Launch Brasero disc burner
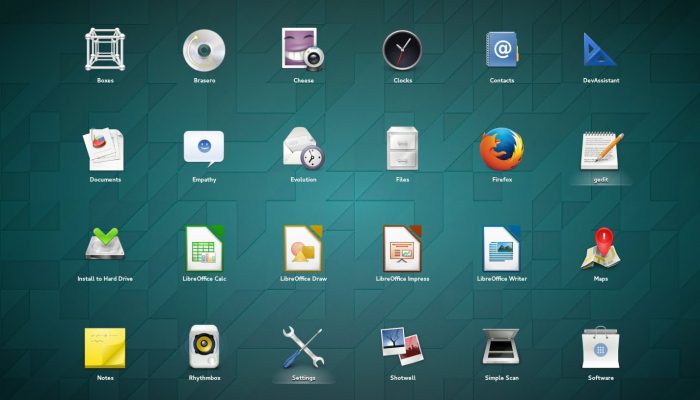Image resolution: width=700 pixels, height=400 pixels. (204, 50)
